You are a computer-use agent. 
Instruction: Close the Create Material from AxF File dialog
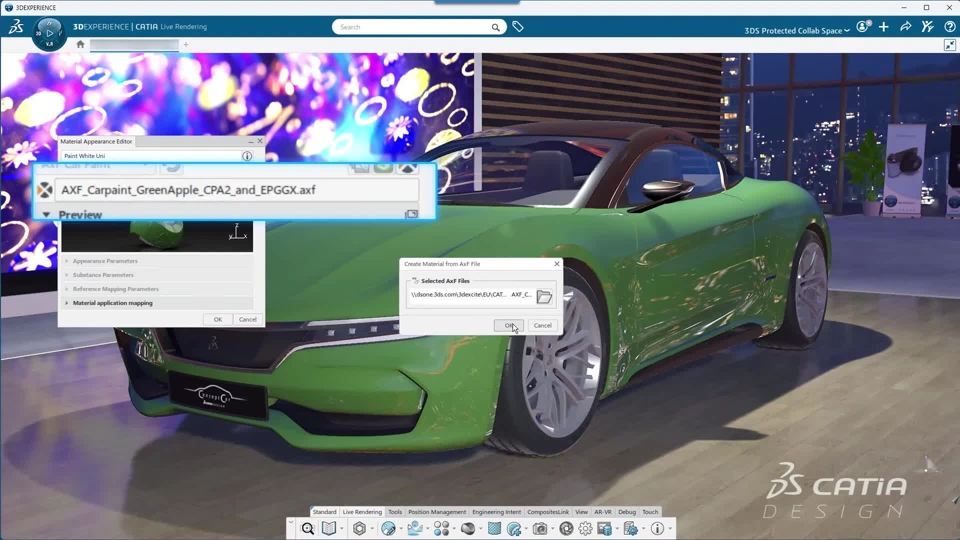[x=557, y=264]
